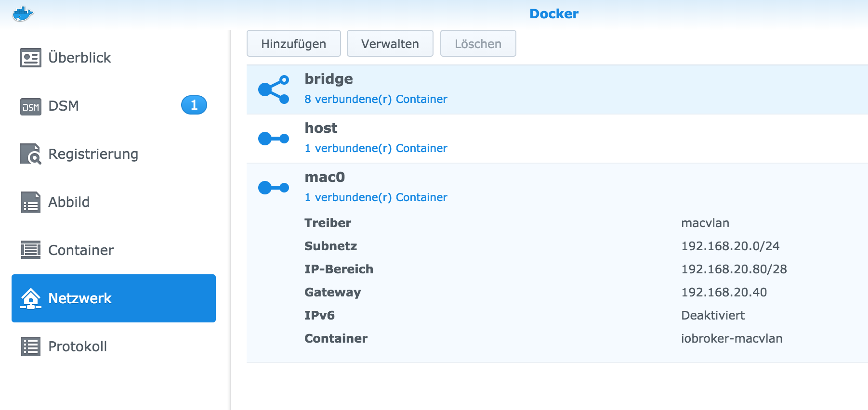Click the mac0 network node icon
The width and height of the screenshot is (868, 410).
(274, 188)
